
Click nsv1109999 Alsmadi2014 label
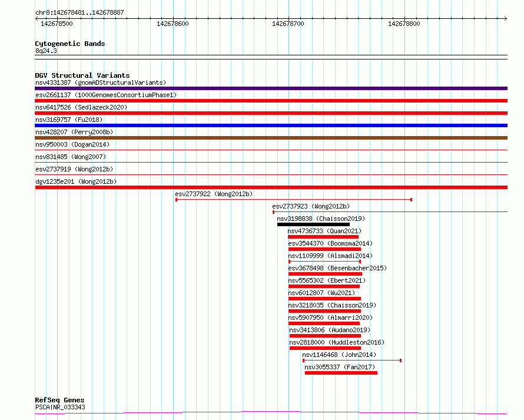330,256
